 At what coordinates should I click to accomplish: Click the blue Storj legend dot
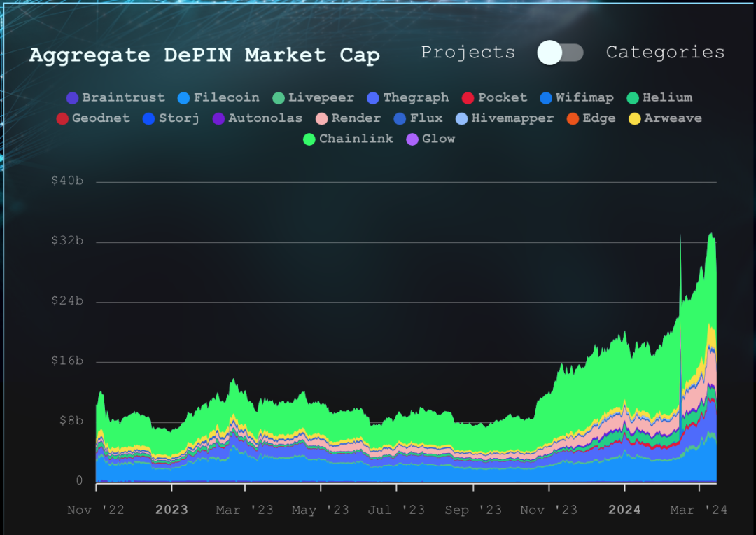coord(149,118)
